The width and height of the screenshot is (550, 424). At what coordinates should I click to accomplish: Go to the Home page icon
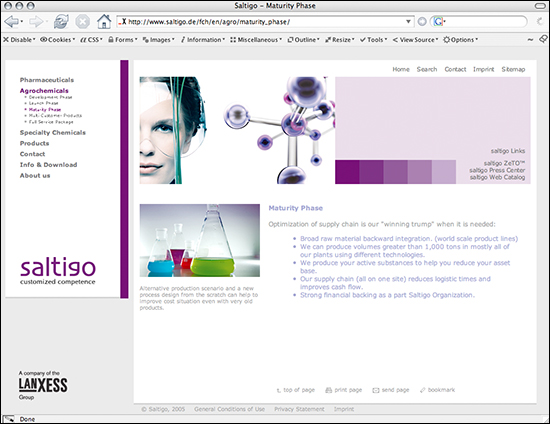pyautogui.click(x=104, y=21)
